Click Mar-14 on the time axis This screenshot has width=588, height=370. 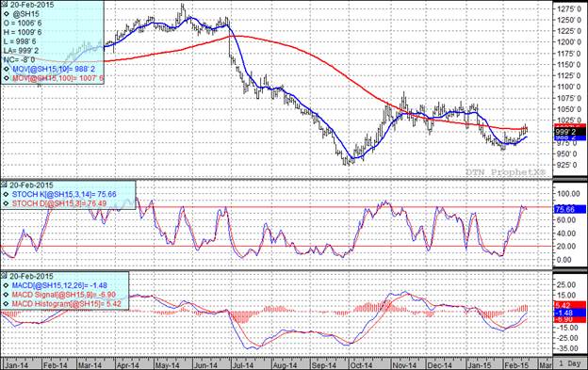click(x=90, y=364)
